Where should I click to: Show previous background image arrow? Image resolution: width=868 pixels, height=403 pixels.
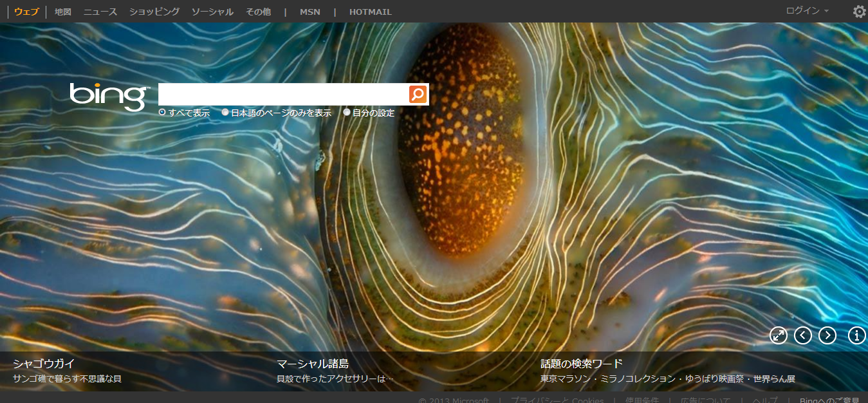pyautogui.click(x=803, y=335)
